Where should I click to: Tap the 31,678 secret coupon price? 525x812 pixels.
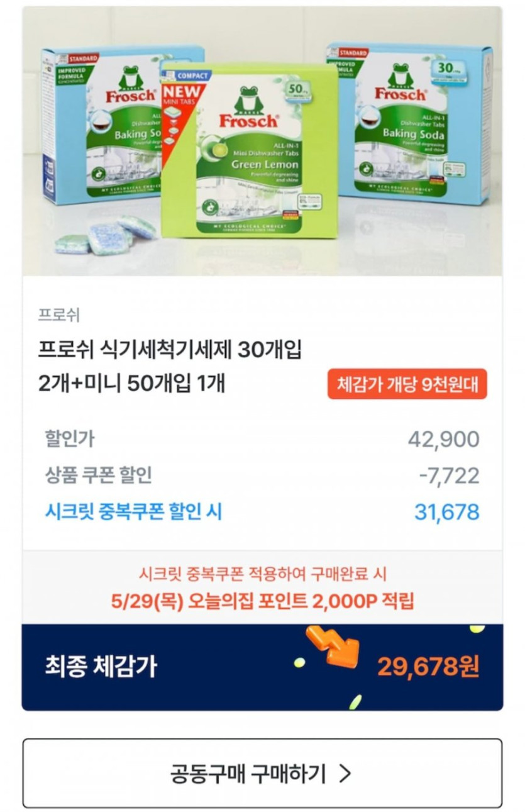[x=447, y=512]
